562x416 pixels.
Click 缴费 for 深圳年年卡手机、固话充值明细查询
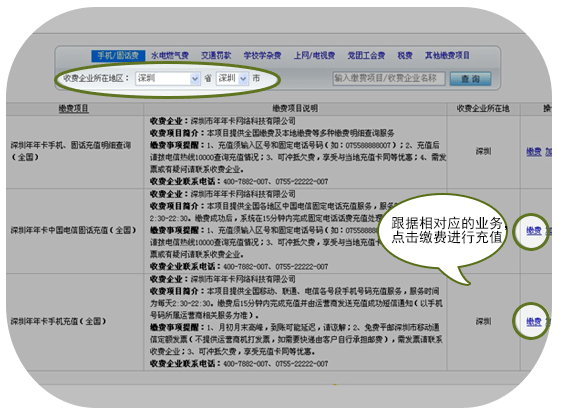coord(534,152)
